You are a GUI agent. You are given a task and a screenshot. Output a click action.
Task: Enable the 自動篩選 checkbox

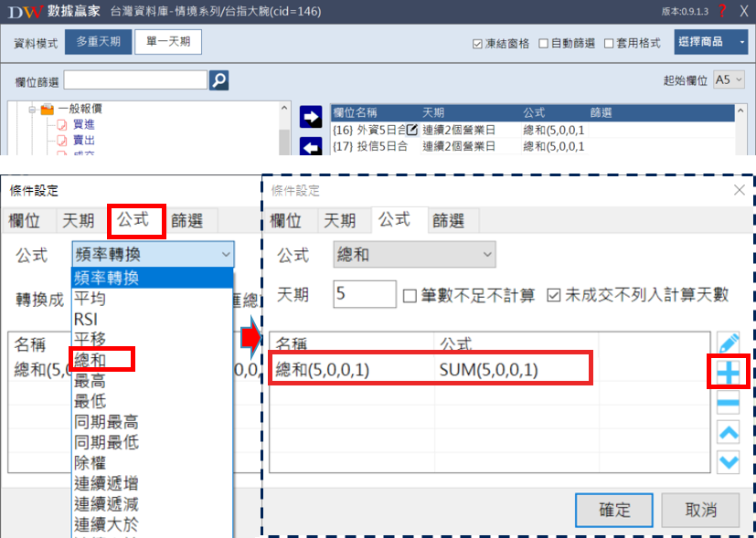544,43
